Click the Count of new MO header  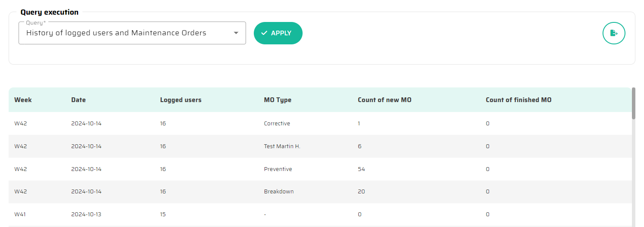point(384,100)
